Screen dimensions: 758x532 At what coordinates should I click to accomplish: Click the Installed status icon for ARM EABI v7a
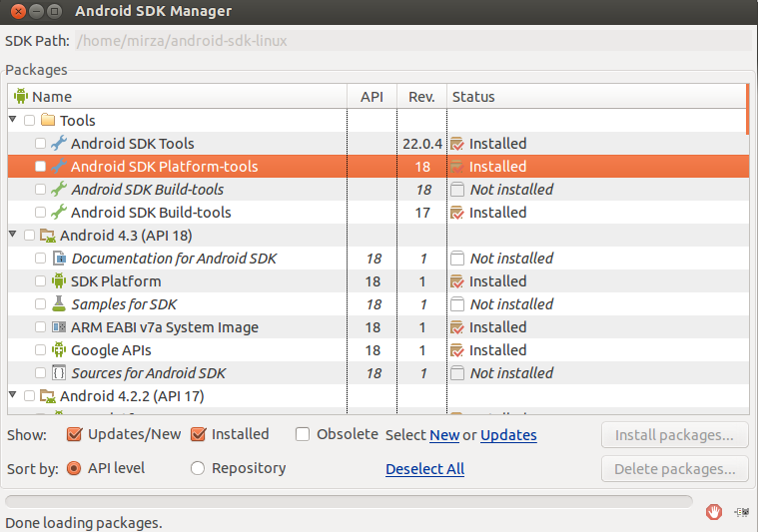point(456,327)
